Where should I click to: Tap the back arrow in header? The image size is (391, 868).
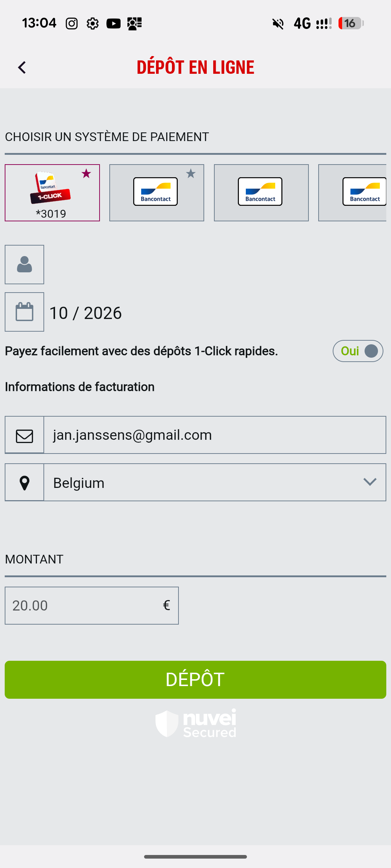point(22,68)
